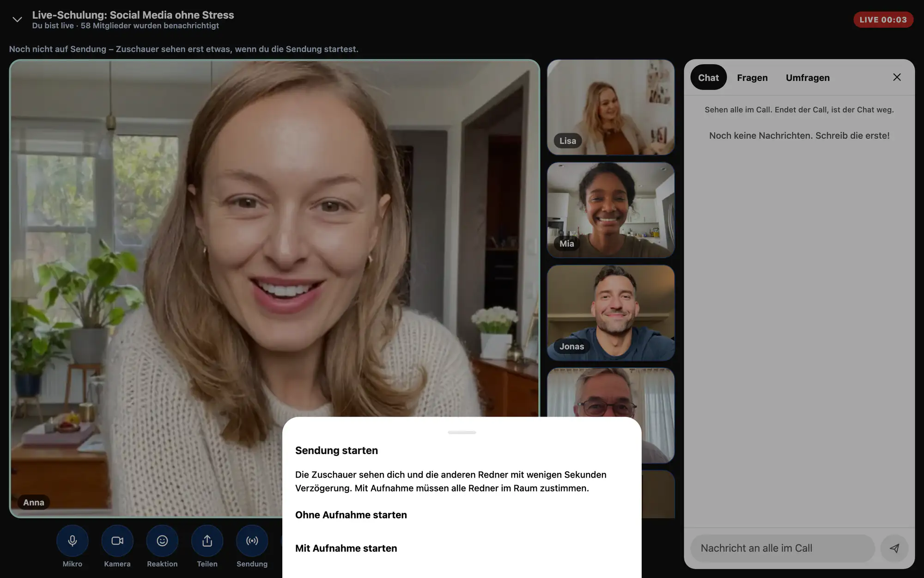Click the Mia name label
The height and width of the screenshot is (578, 924).
tap(566, 243)
